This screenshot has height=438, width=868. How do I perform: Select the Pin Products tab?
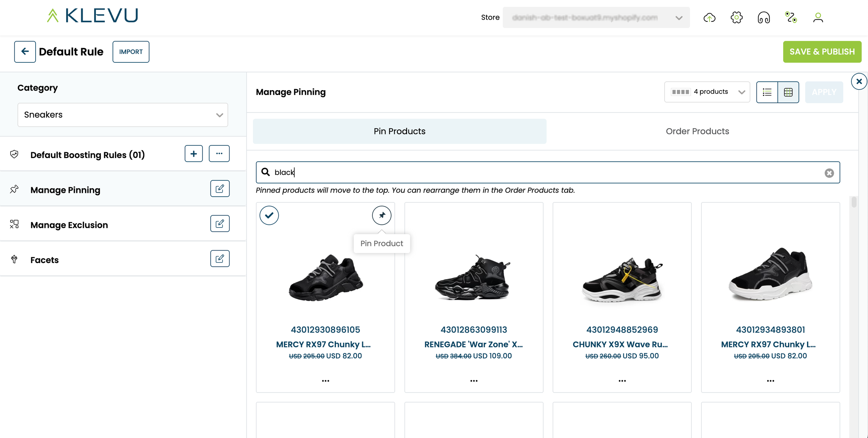click(x=399, y=131)
